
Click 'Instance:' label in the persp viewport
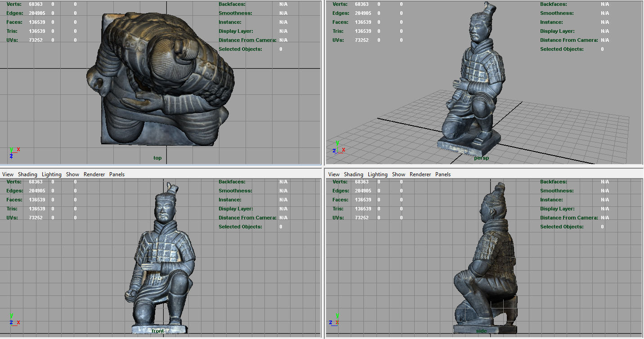tap(551, 22)
